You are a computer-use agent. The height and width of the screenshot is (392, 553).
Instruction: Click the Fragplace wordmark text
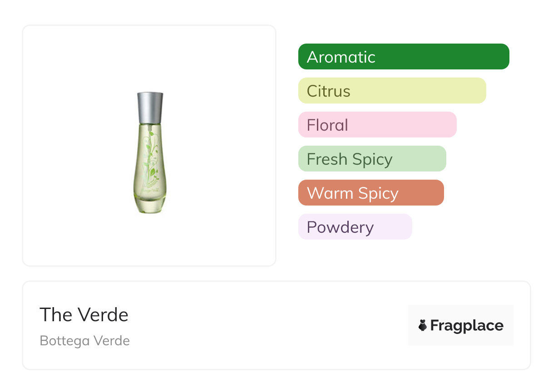[467, 325]
